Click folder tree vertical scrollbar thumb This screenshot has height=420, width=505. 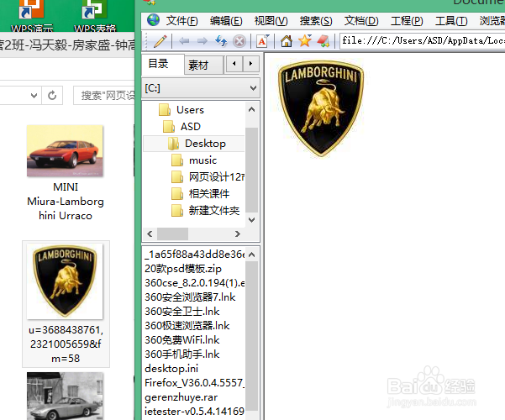click(x=252, y=170)
